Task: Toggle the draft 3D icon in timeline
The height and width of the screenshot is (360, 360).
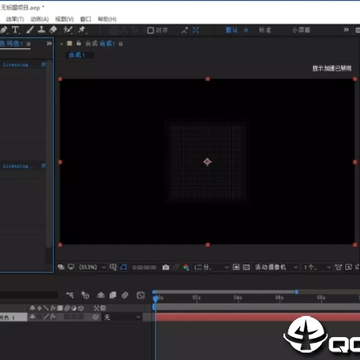Action: click(85, 295)
